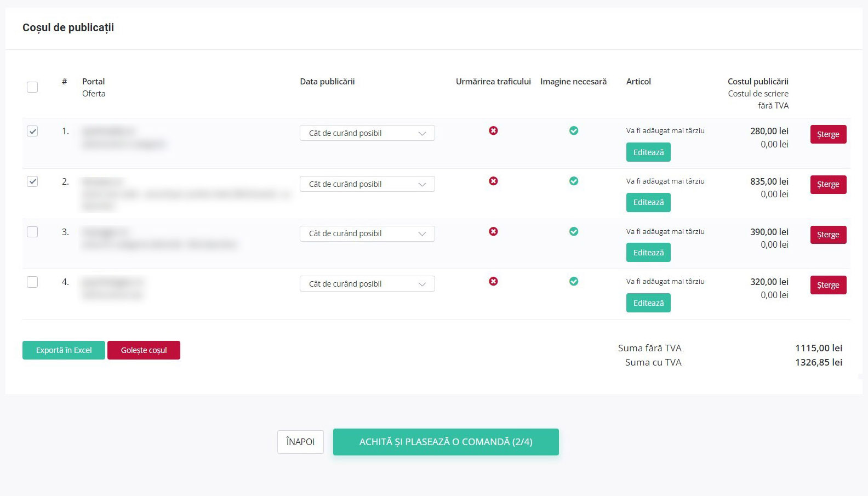This screenshot has width=868, height=496.
Task: Click Suma fără TVA label
Action: 650,348
